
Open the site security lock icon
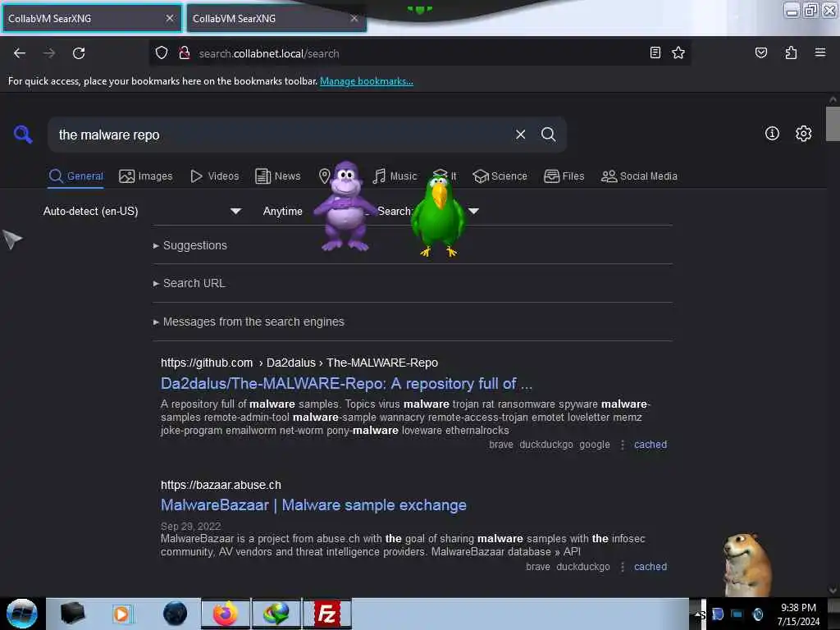pyautogui.click(x=185, y=53)
